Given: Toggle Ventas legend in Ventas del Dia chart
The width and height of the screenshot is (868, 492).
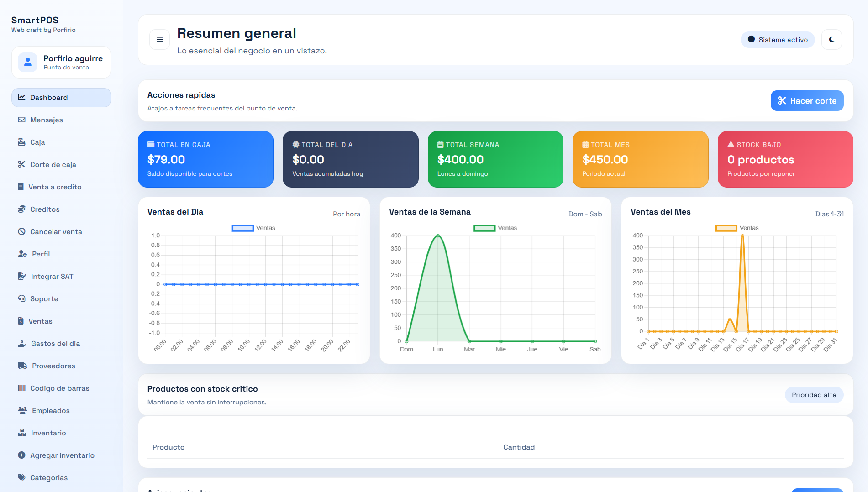Looking at the screenshot, I should [253, 228].
